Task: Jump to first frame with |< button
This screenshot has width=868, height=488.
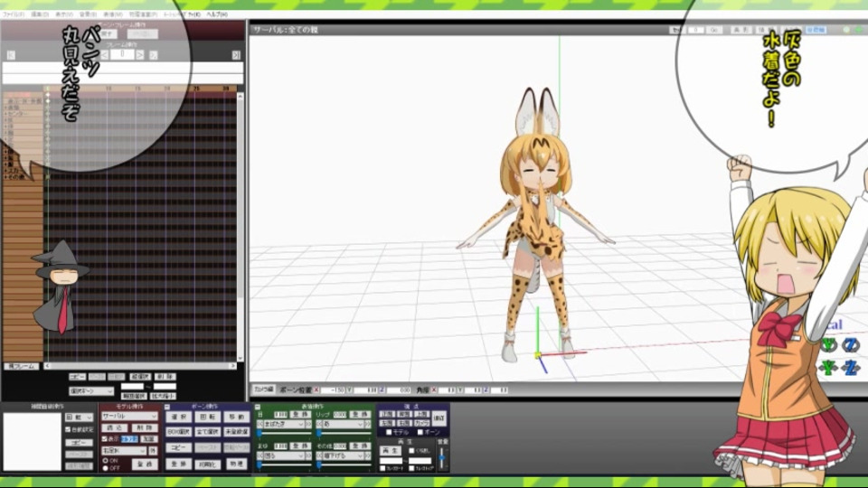Action: click(11, 55)
